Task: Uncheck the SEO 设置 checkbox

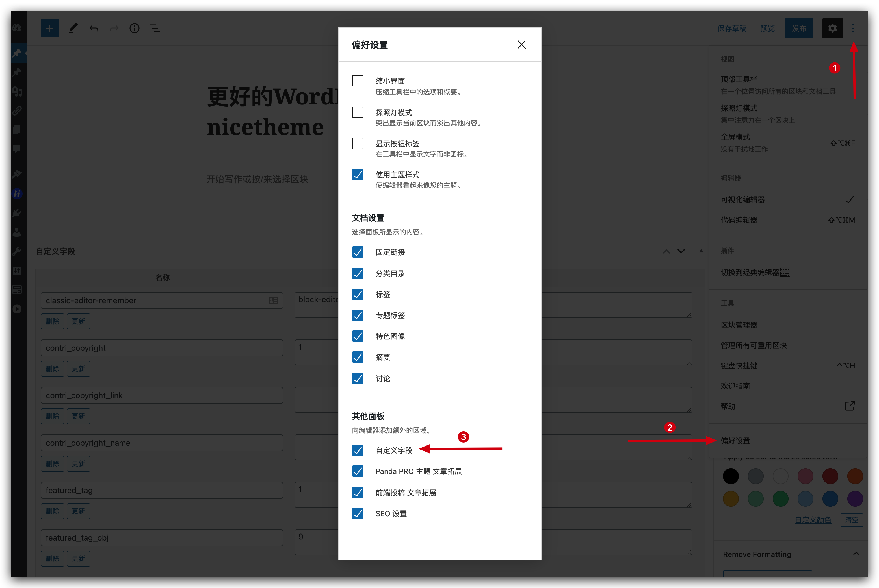Action: tap(358, 513)
